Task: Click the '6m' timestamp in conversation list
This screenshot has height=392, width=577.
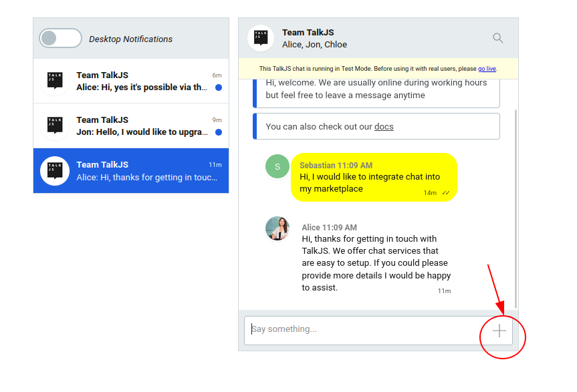Action: pos(217,75)
